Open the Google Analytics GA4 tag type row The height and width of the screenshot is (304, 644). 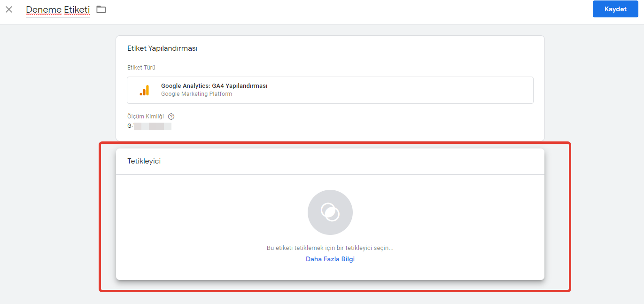coord(330,90)
